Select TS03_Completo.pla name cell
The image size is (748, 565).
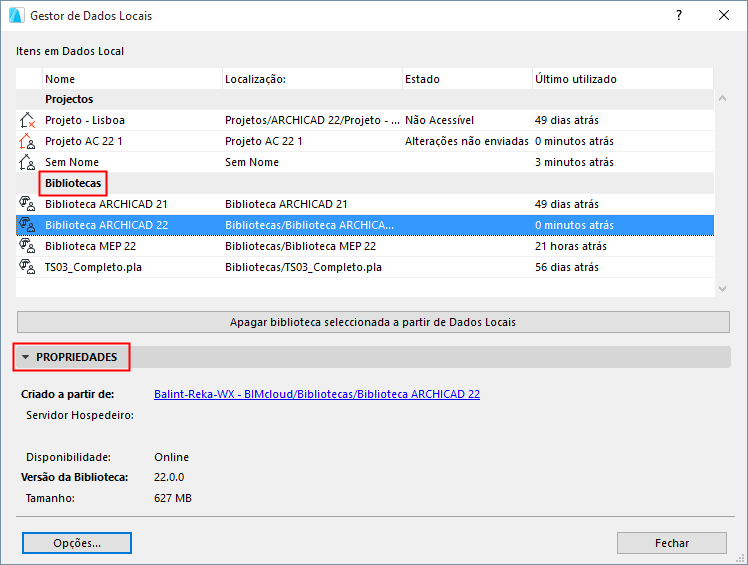(x=94, y=267)
